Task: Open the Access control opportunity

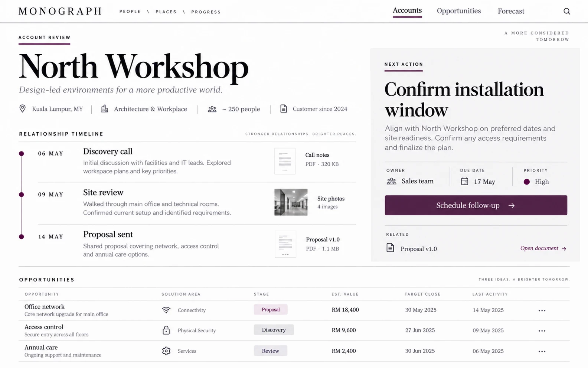Action: (x=44, y=327)
